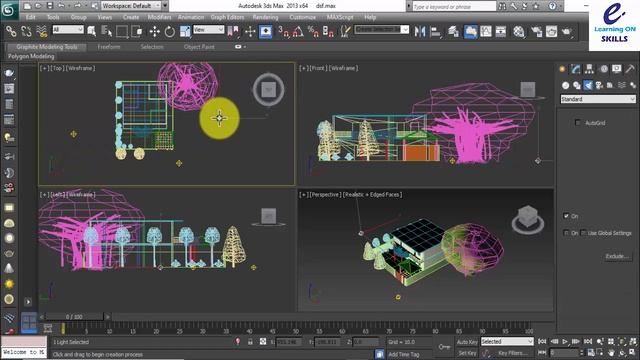Activate the Select Object tool
Image resolution: width=640 pixels, height=360 pixels.
click(x=91, y=31)
